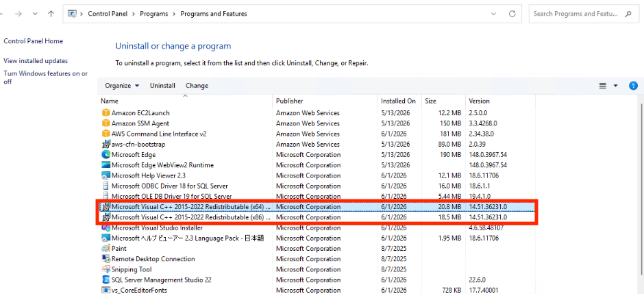This screenshot has width=644, height=294.
Task: Click the search magnifier icon
Action: coord(628,14)
